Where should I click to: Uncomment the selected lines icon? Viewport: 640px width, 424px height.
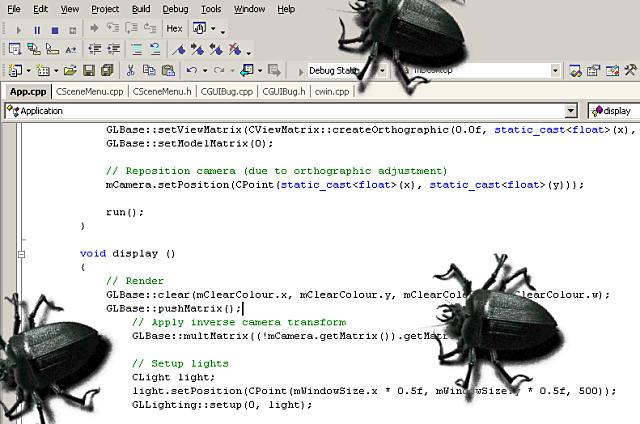point(155,49)
